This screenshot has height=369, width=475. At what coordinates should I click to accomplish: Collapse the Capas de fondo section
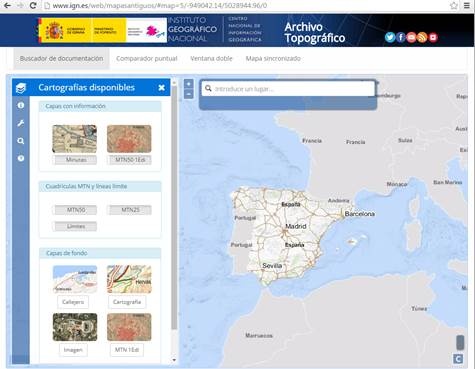(x=100, y=253)
